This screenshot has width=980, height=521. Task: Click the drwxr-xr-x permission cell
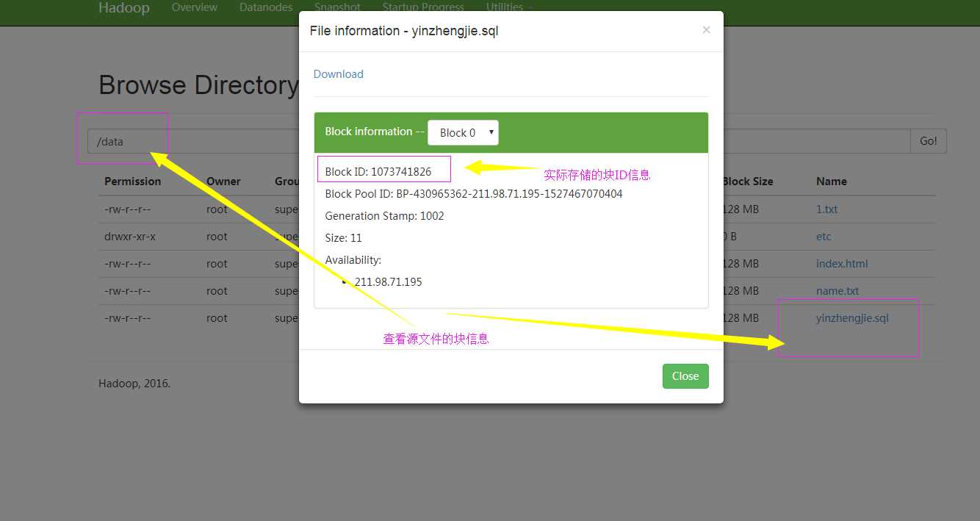point(130,237)
